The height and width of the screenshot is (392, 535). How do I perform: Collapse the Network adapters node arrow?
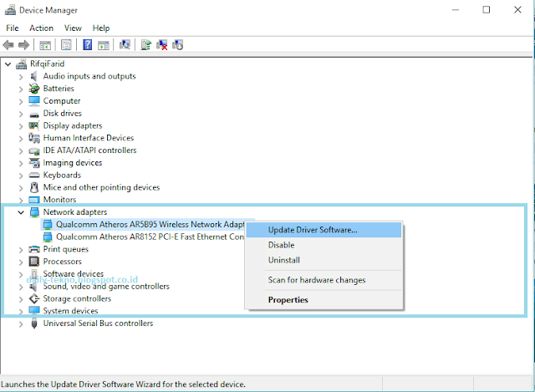click(21, 212)
